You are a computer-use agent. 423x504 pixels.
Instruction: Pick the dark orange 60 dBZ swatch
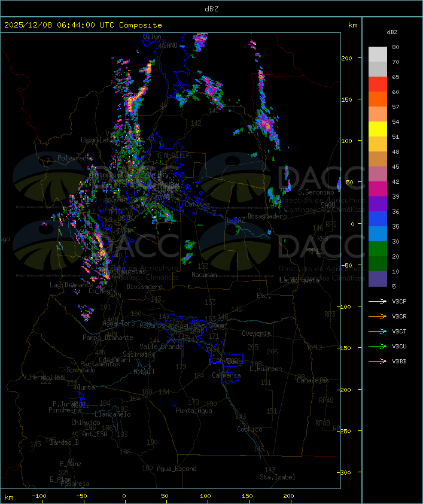[378, 99]
